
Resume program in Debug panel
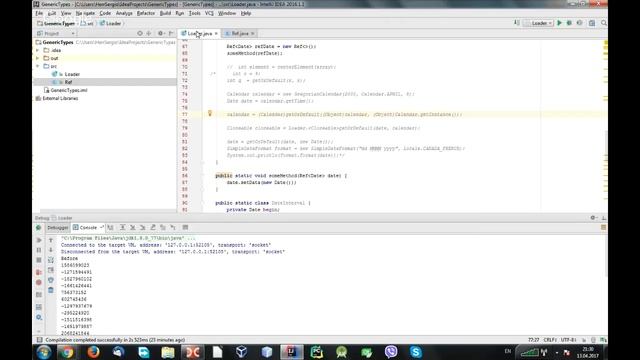pyautogui.click(x=39, y=240)
